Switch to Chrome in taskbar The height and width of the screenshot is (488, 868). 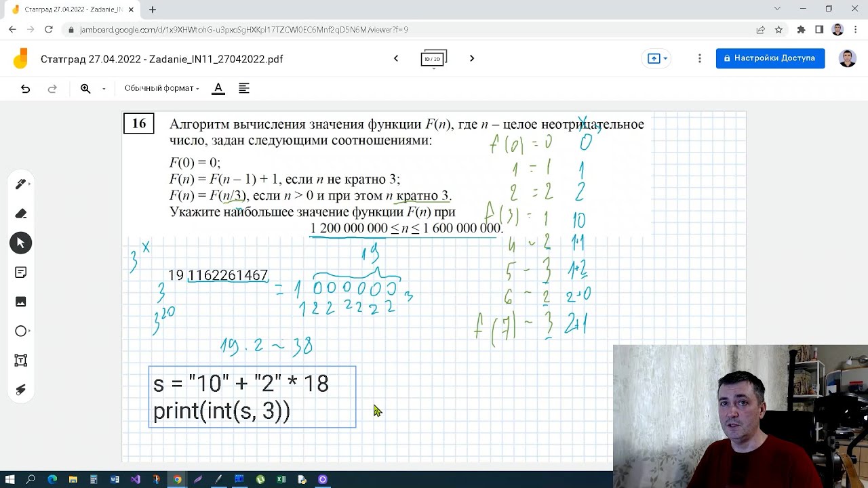pos(177,479)
